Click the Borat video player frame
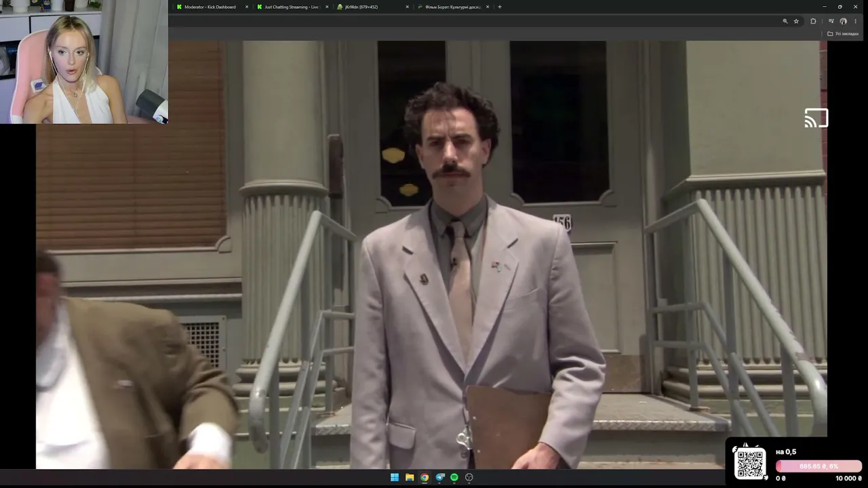Viewport: 868px width, 488px height. pos(431,254)
